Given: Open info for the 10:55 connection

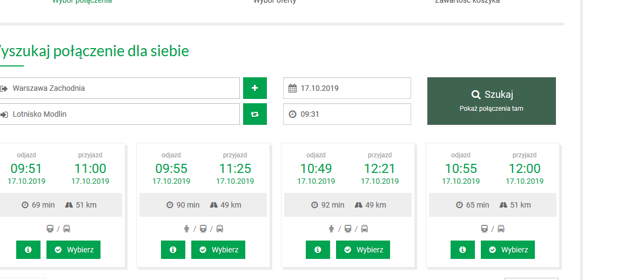Looking at the screenshot, I should [x=462, y=250].
